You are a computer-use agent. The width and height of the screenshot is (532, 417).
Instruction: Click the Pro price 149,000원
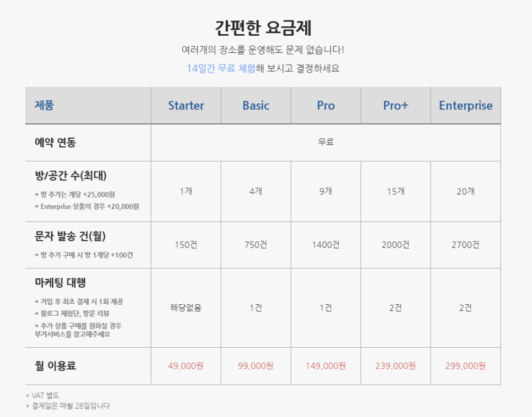(325, 366)
